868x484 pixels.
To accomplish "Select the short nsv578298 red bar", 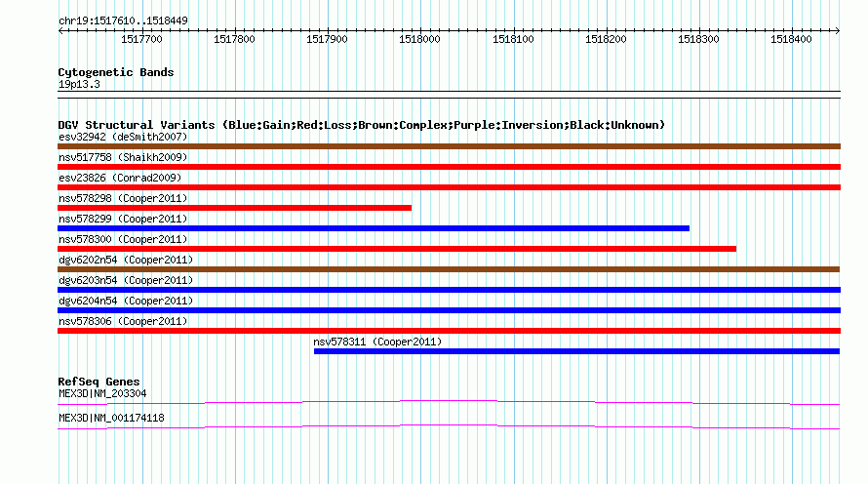I will 235,208.
